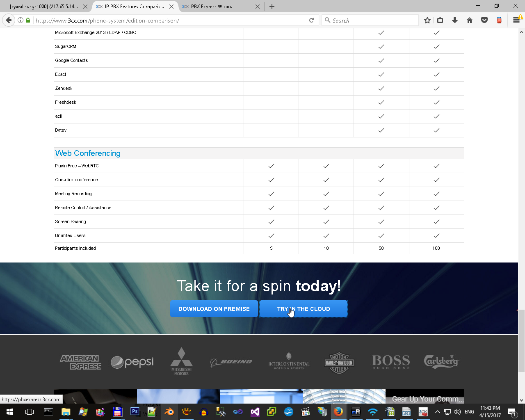
Task: Click the SugarCRM row label
Action: [66, 46]
